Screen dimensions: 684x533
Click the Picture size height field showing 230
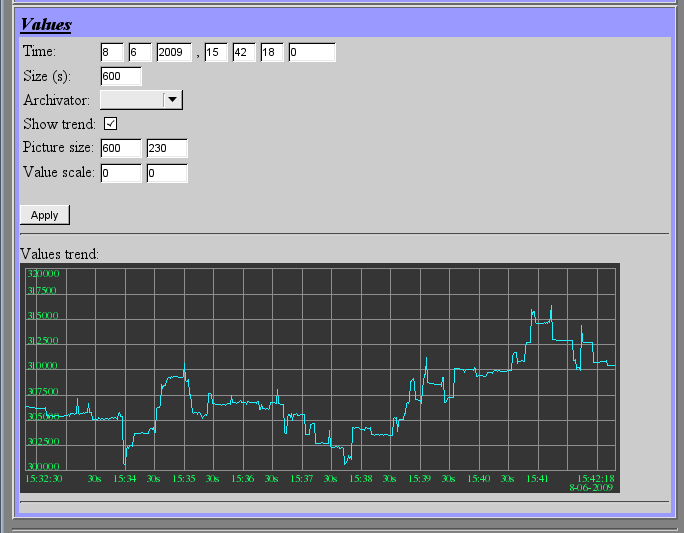[x=167, y=148]
